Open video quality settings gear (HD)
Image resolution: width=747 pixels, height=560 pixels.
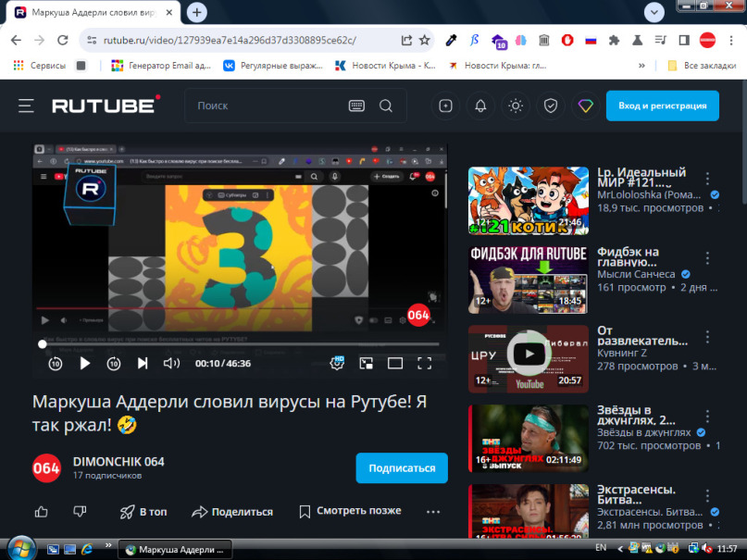pyautogui.click(x=338, y=364)
